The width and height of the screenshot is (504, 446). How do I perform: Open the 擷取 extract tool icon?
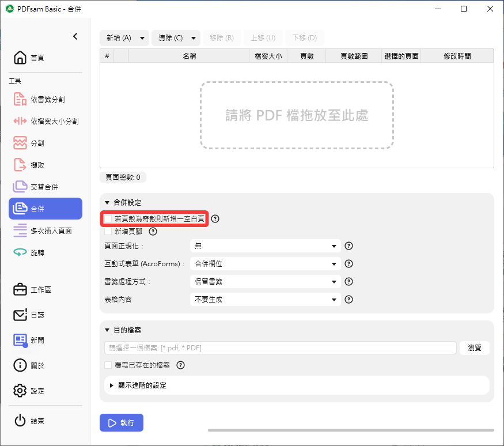[x=20, y=165]
